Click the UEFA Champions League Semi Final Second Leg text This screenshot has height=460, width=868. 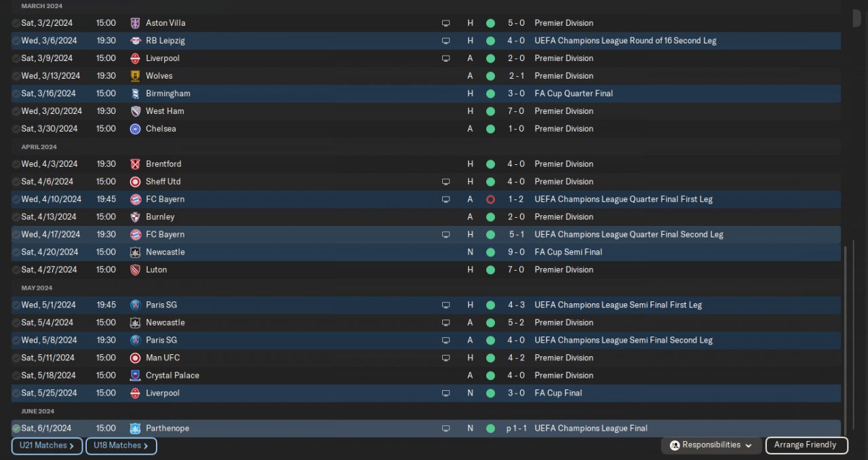pos(623,341)
